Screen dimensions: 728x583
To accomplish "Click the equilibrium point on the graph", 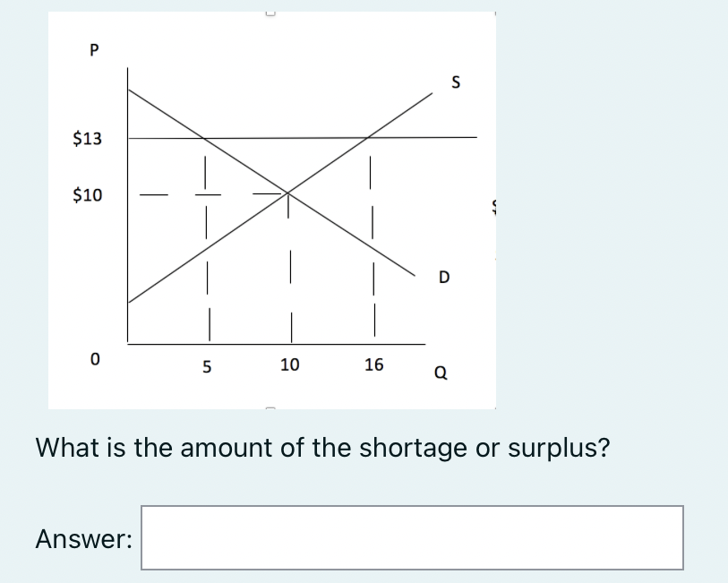I will click(288, 191).
